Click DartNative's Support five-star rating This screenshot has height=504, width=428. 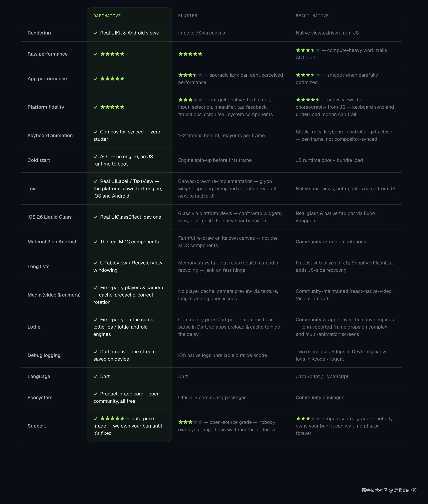click(112, 418)
